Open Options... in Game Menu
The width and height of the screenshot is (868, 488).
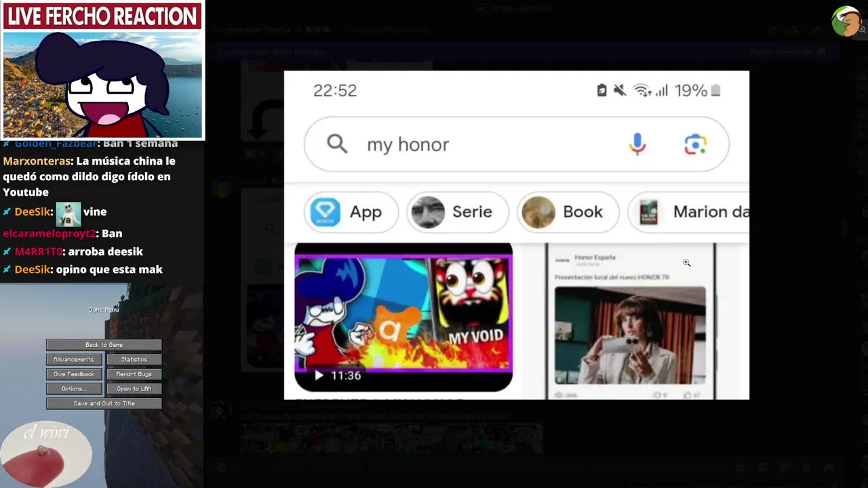coord(74,389)
